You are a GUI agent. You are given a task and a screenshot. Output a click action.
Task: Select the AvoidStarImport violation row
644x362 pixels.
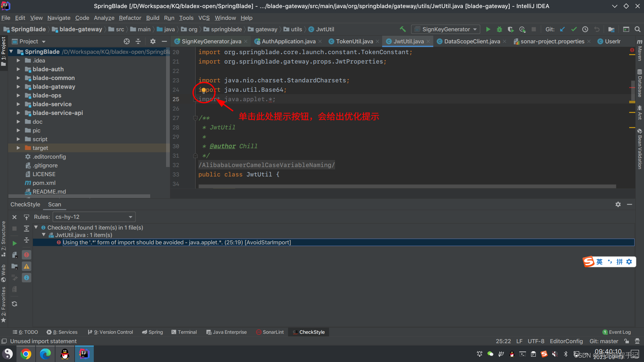(333, 242)
